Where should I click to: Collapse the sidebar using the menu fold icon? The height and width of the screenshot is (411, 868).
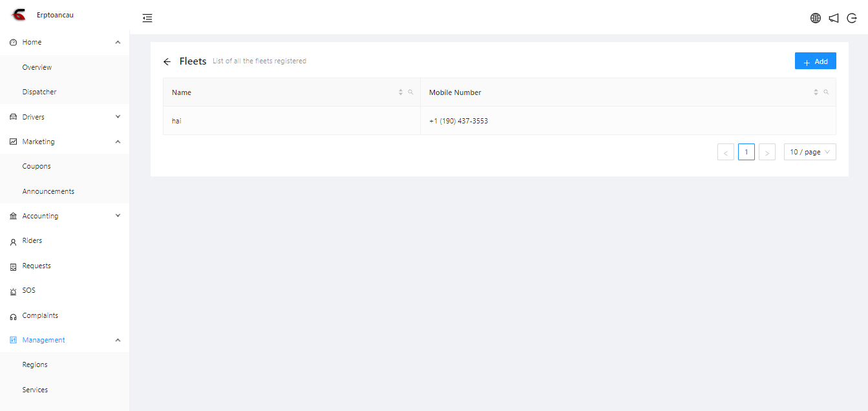(147, 18)
